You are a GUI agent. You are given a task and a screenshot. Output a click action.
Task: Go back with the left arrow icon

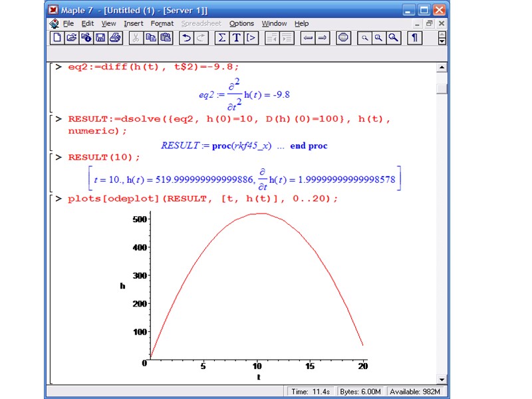[308, 38]
